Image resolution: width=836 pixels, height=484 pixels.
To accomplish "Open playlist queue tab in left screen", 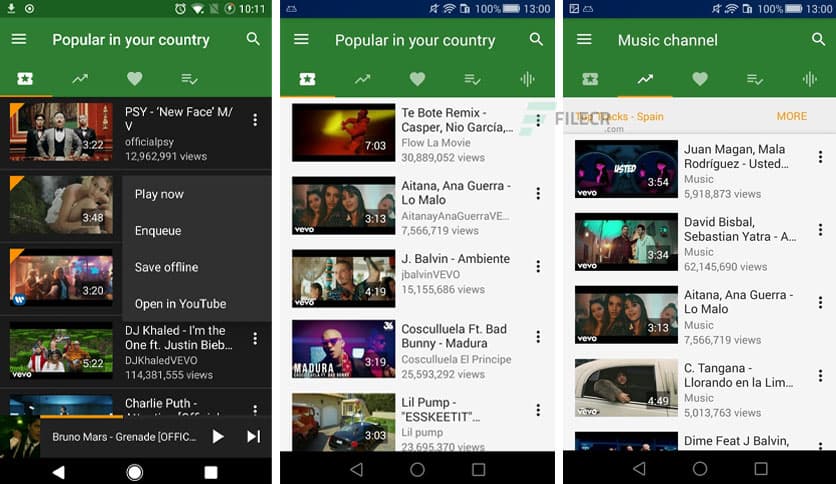I will 189,79.
